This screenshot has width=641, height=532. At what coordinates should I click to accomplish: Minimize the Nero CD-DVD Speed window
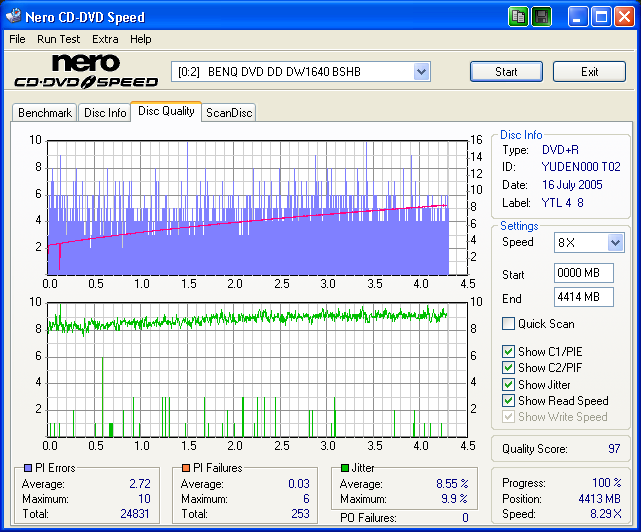(x=579, y=17)
